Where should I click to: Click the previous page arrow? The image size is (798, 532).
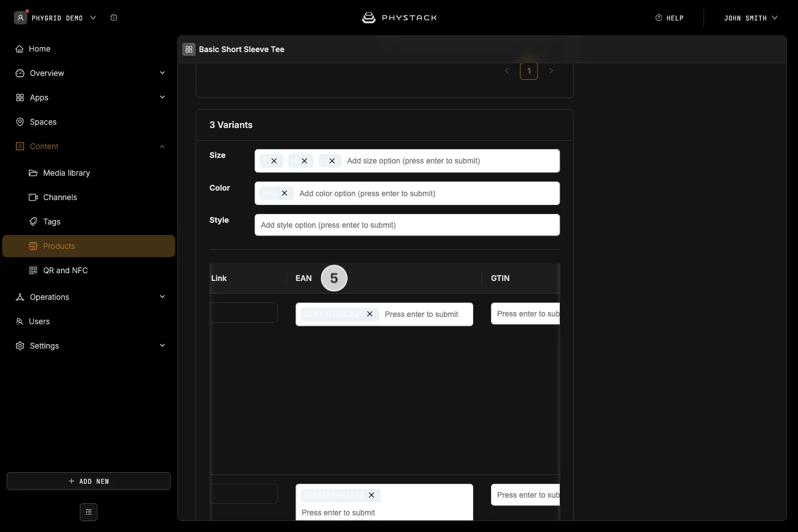pyautogui.click(x=507, y=71)
